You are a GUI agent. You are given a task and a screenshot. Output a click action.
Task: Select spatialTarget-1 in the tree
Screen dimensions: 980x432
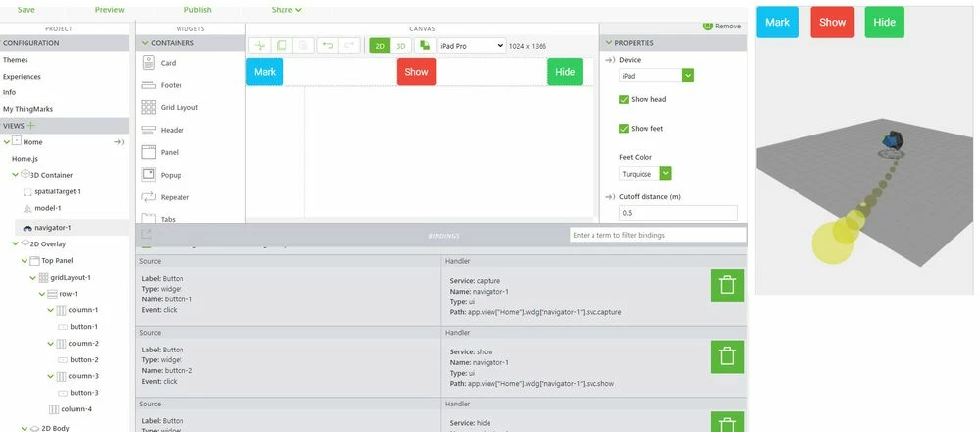click(x=58, y=191)
